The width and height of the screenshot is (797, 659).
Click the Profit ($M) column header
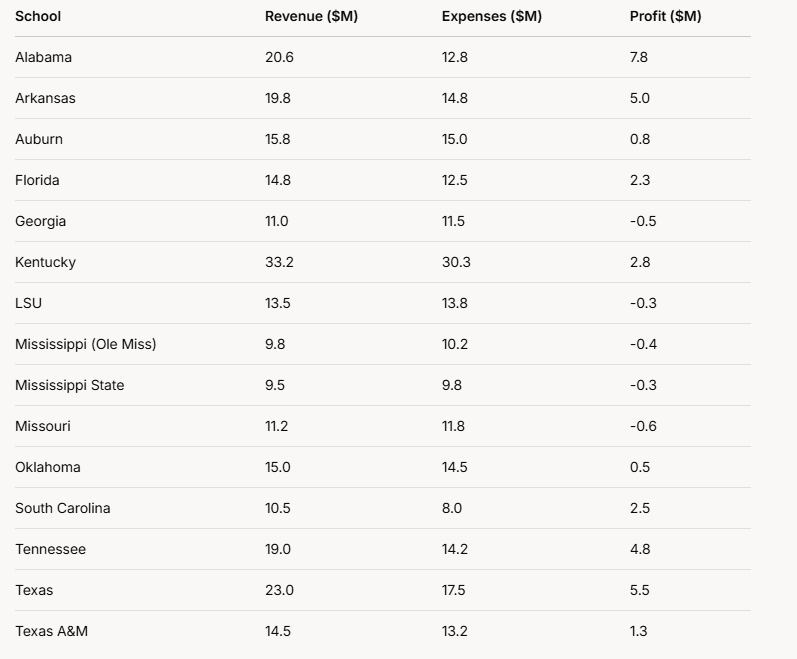coord(665,16)
